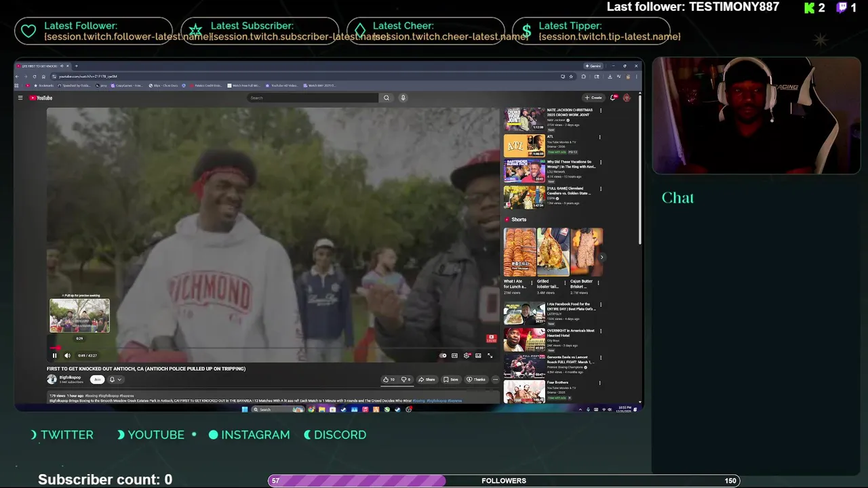Image resolution: width=868 pixels, height=488 pixels.
Task: Save the video to a playlist
Action: click(451, 380)
